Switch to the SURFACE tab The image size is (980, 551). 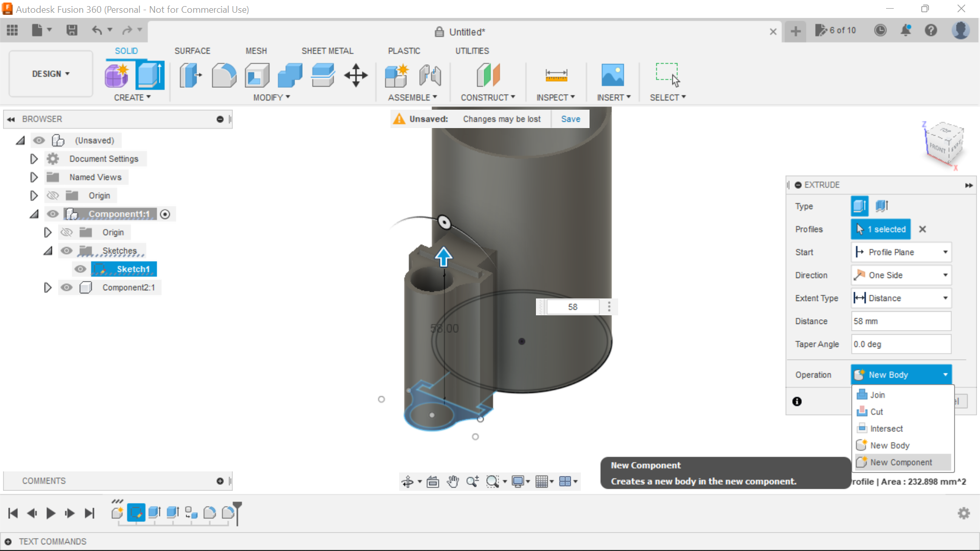pyautogui.click(x=192, y=51)
